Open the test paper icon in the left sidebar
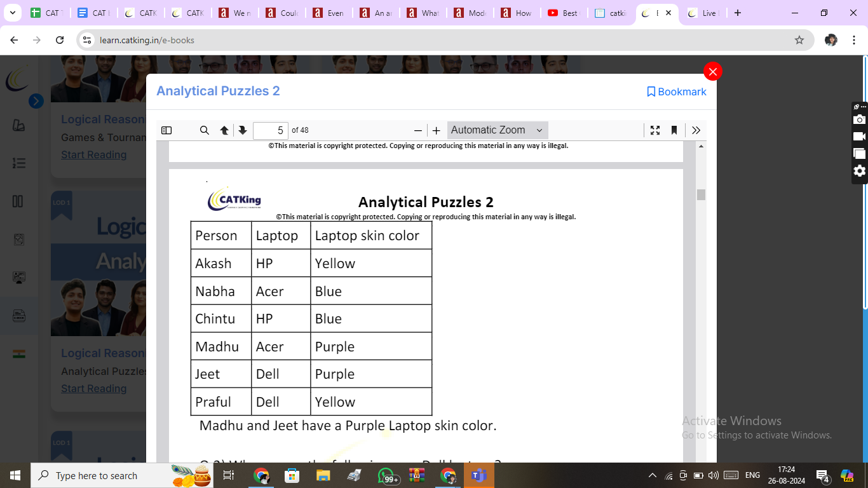Viewport: 868px width, 488px height. coord(18,240)
